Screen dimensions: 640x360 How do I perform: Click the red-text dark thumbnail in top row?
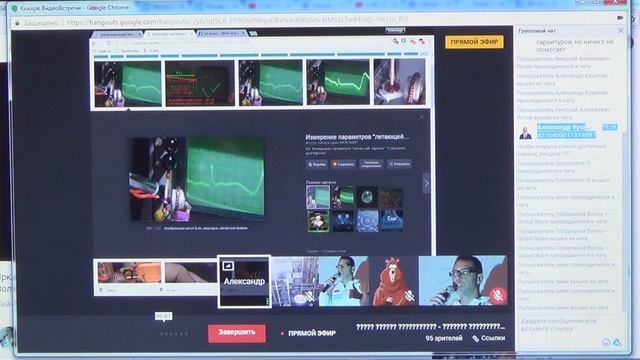pos(200,84)
